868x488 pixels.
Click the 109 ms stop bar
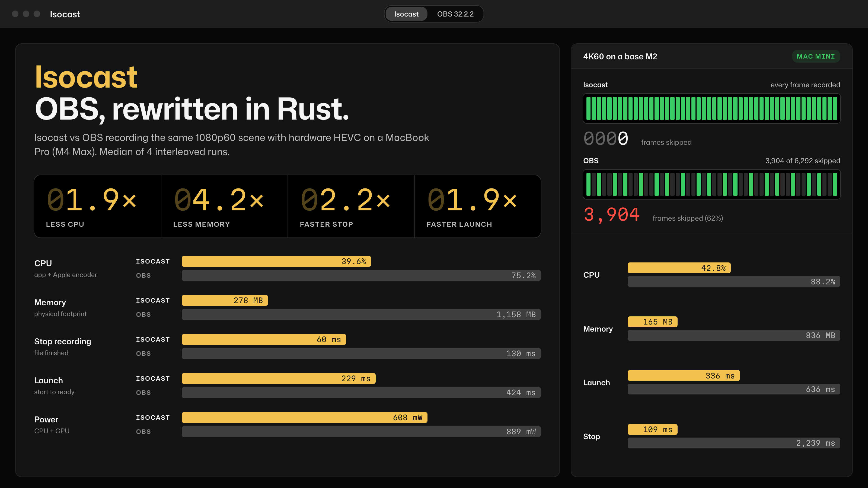click(652, 430)
